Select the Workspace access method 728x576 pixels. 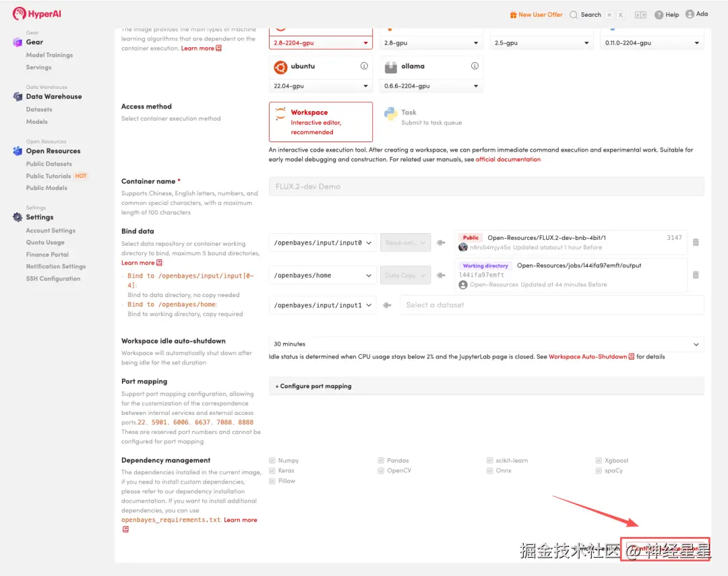(x=320, y=122)
